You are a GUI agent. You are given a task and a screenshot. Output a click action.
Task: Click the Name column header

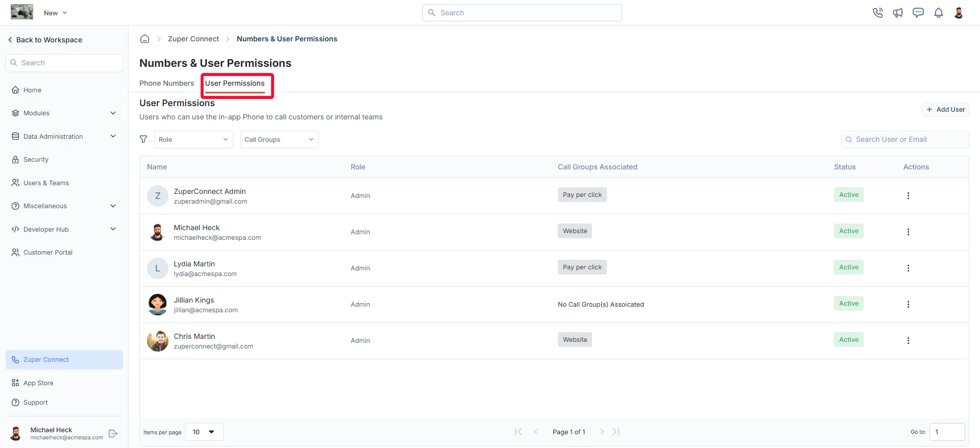157,167
